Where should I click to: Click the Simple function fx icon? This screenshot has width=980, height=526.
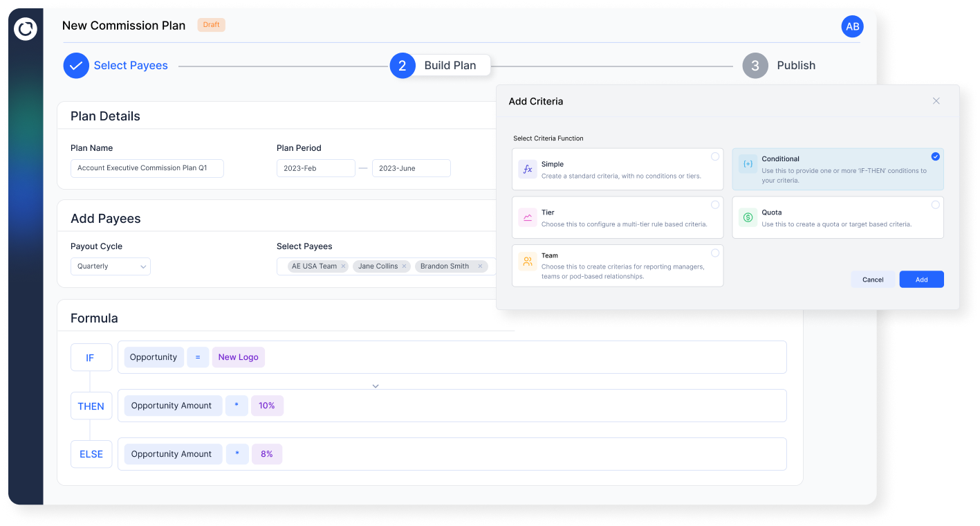(x=528, y=169)
